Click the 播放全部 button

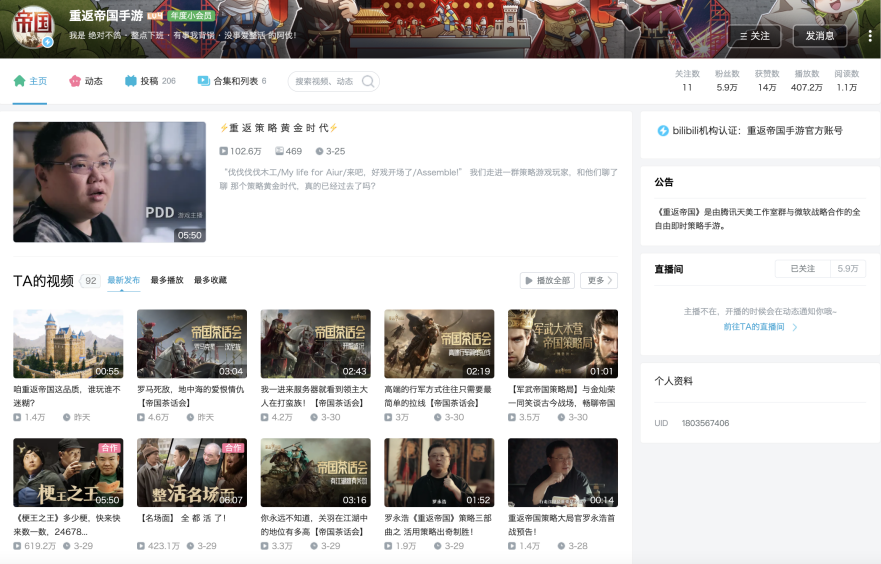(x=547, y=280)
